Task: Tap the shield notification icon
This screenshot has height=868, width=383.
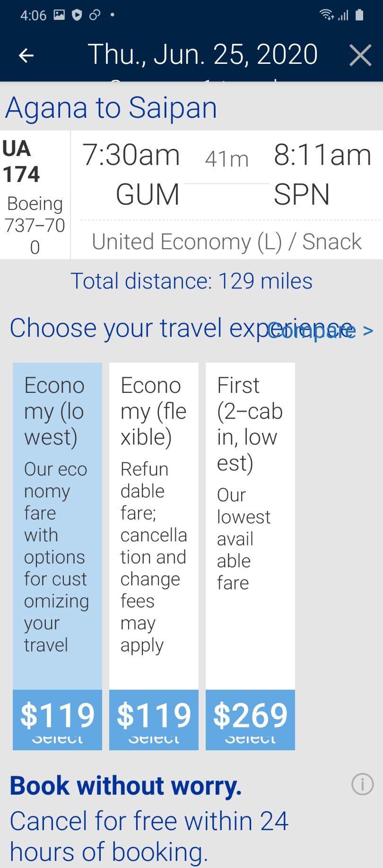Action: [77, 15]
